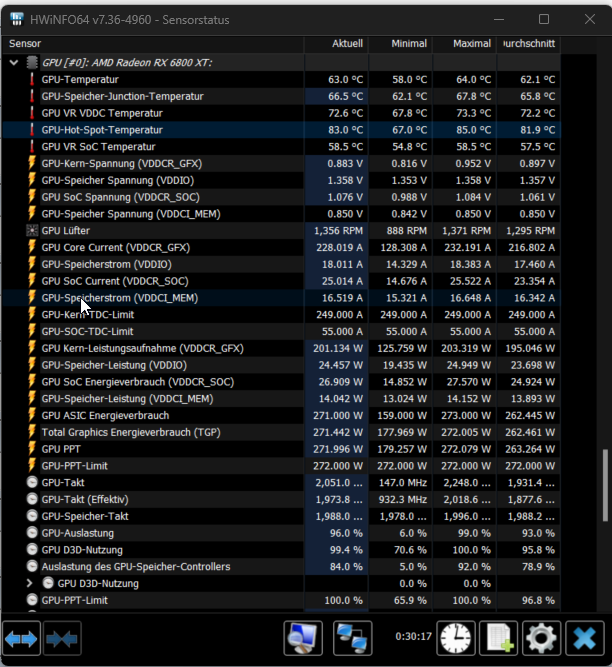The image size is (612, 667).
Task: Click the 16.519 A VDDCI_MEM current value
Action: pyautogui.click(x=342, y=298)
